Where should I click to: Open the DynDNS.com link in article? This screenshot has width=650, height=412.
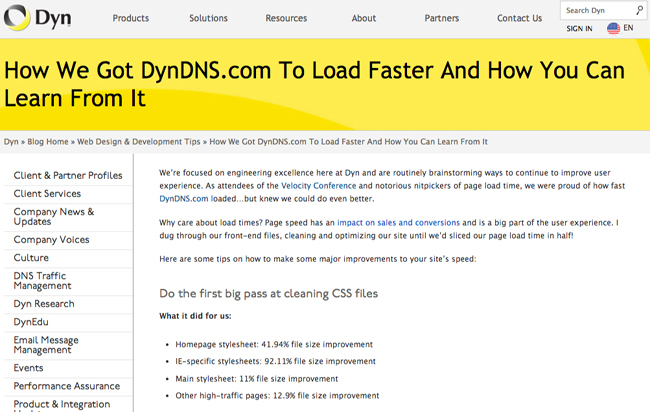coord(184,199)
